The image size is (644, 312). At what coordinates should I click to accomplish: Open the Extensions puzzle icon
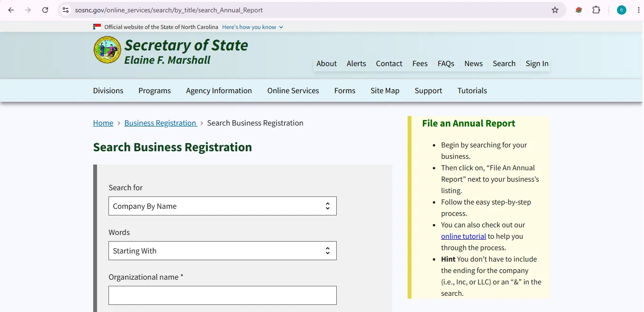[x=596, y=10]
